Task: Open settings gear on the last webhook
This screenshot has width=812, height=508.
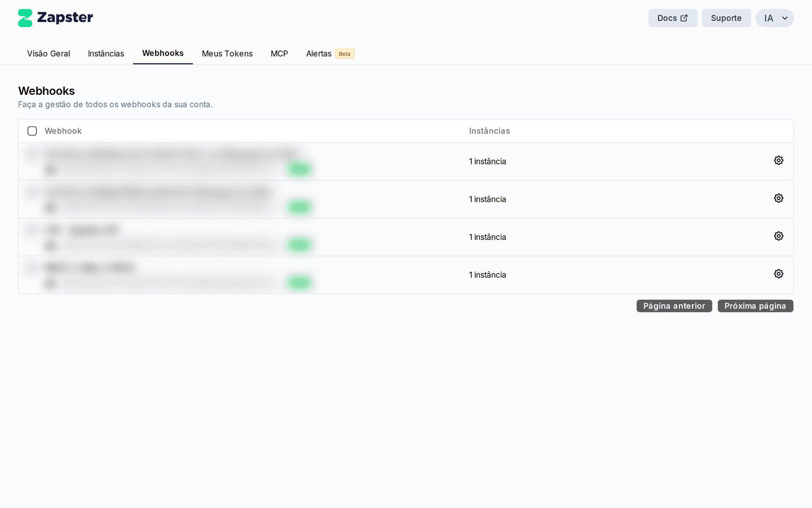Action: tap(779, 273)
